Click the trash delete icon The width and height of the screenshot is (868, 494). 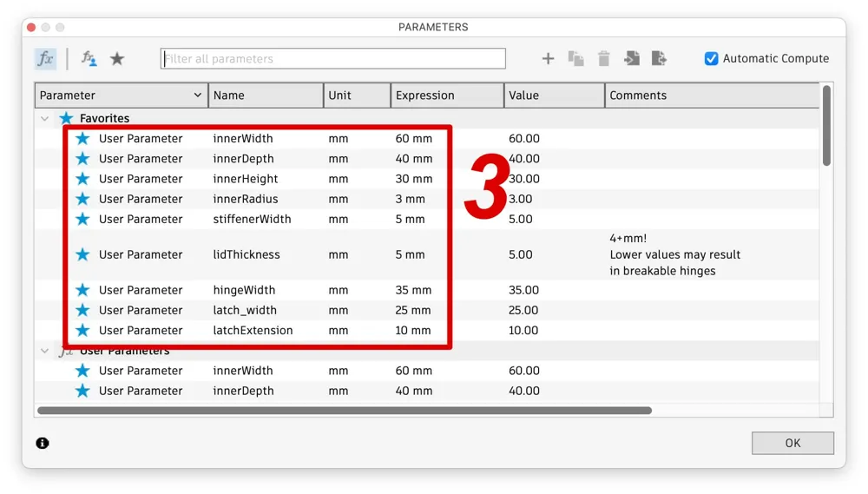[603, 59]
